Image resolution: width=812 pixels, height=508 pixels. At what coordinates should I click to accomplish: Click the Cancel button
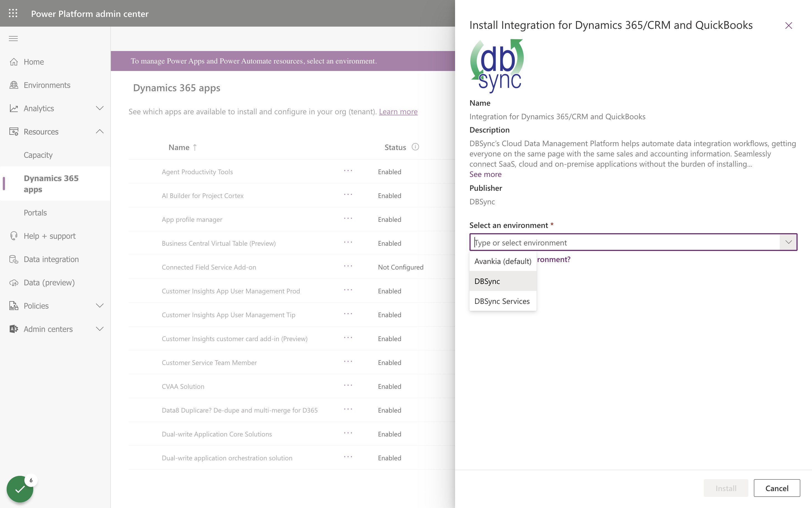(777, 488)
